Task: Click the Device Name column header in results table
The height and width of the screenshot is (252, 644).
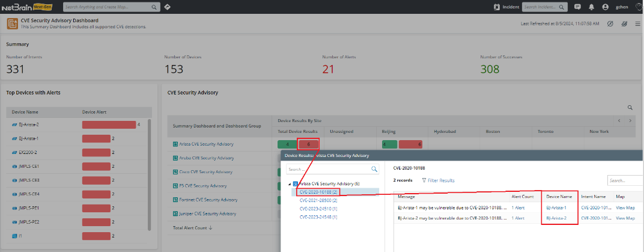Action: (x=559, y=197)
